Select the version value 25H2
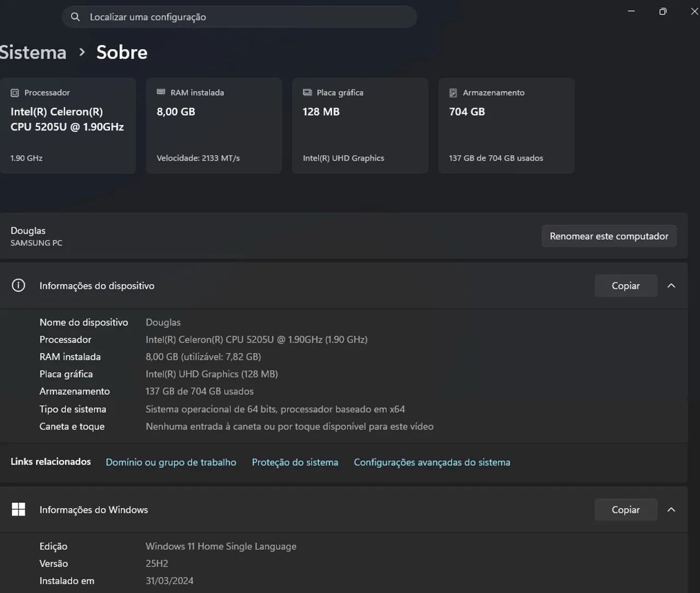Image resolution: width=700 pixels, height=593 pixels. tap(157, 563)
